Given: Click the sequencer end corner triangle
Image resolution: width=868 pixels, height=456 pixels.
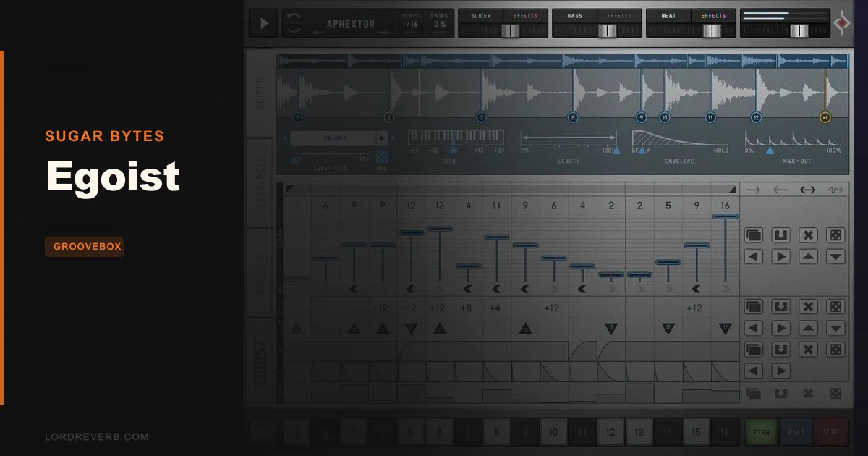Looking at the screenshot, I should coord(732,189).
